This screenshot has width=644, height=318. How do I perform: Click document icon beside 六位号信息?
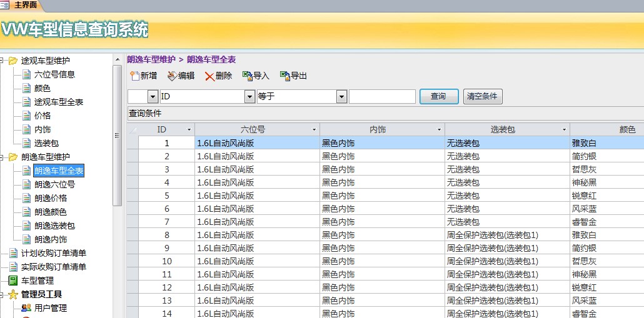[x=27, y=74]
